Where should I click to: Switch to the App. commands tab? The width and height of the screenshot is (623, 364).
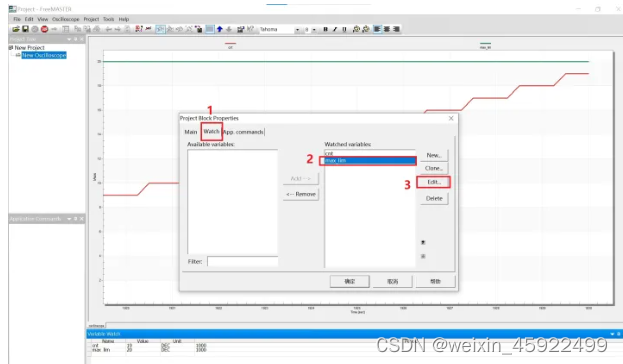[x=243, y=132]
